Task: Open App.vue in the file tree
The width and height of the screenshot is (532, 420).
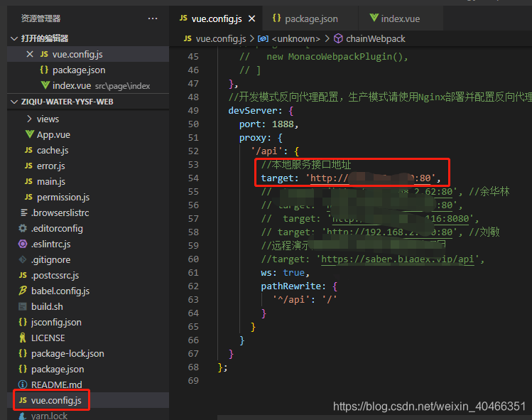Action: click(88, 134)
